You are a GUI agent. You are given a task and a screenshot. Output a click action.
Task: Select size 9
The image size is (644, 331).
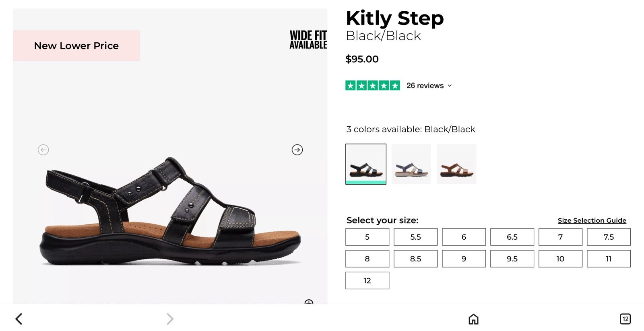pos(464,259)
